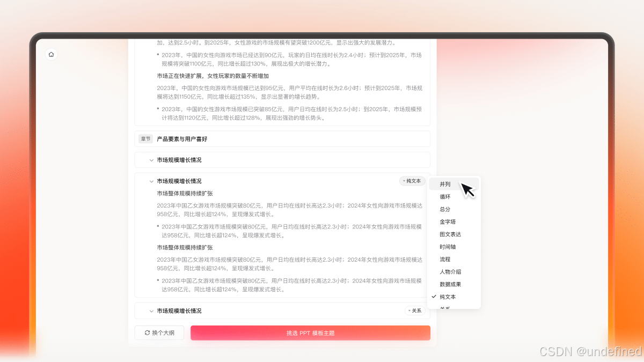Click paragraph mentioning 95亿元 market size

coord(289,92)
